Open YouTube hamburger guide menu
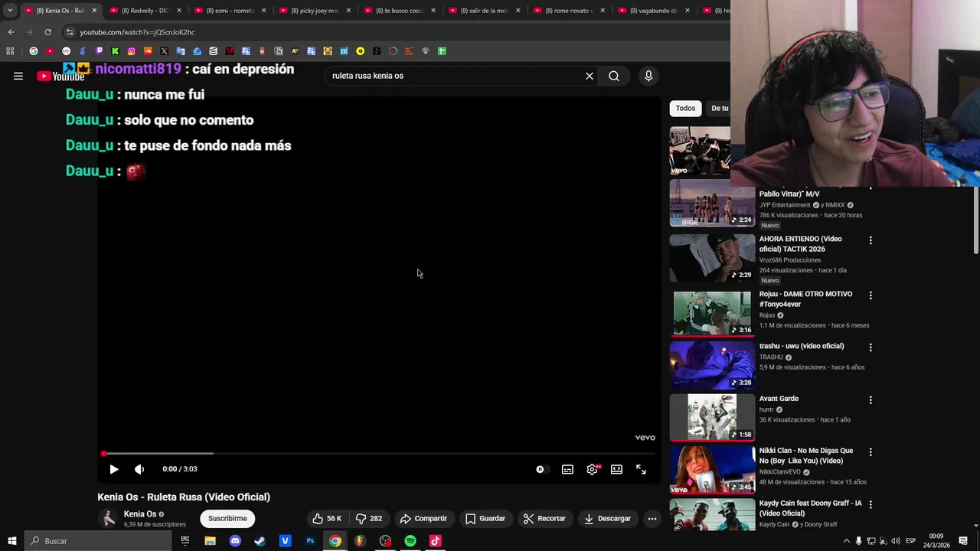The height and width of the screenshot is (551, 980). click(x=18, y=76)
